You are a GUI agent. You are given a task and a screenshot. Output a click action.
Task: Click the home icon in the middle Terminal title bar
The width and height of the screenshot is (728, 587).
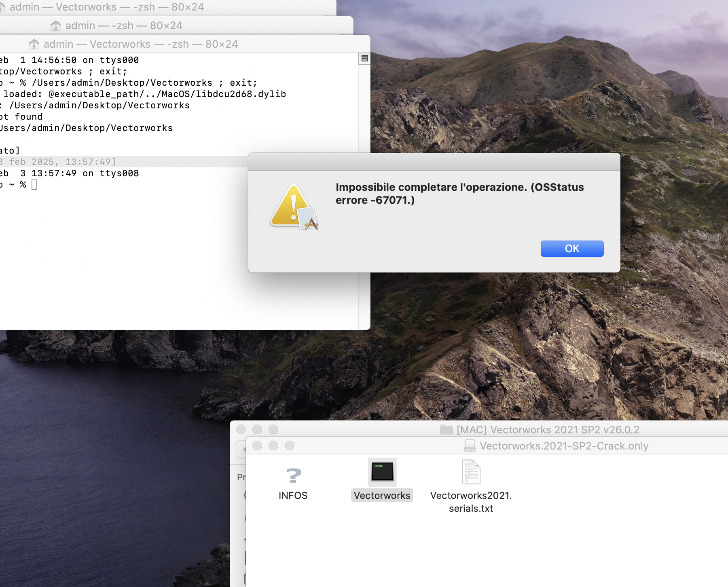(56, 25)
